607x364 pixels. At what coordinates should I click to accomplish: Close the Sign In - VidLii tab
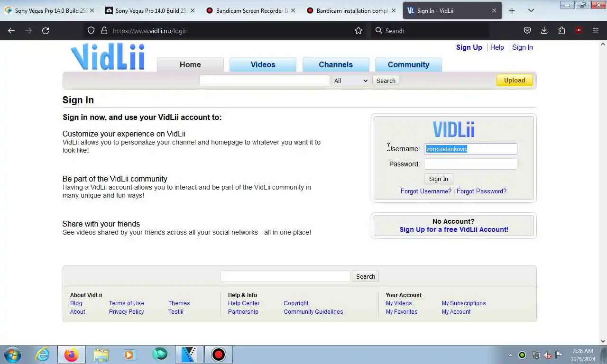tap(494, 10)
